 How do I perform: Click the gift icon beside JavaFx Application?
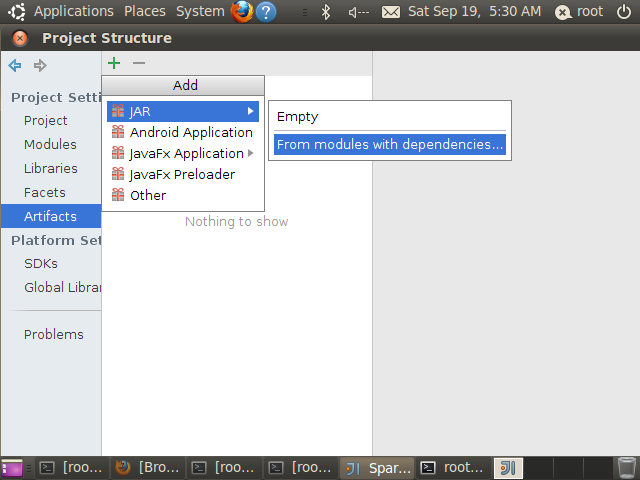click(118, 153)
